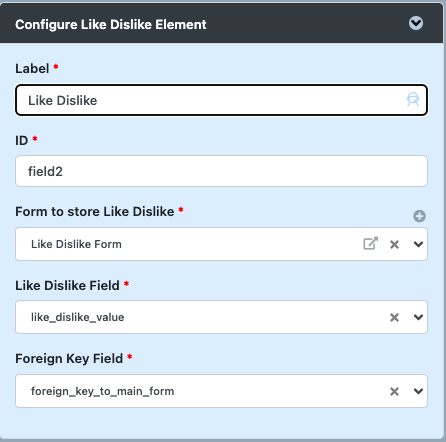
Task: Focus the Label text input field
Action: [x=221, y=100]
